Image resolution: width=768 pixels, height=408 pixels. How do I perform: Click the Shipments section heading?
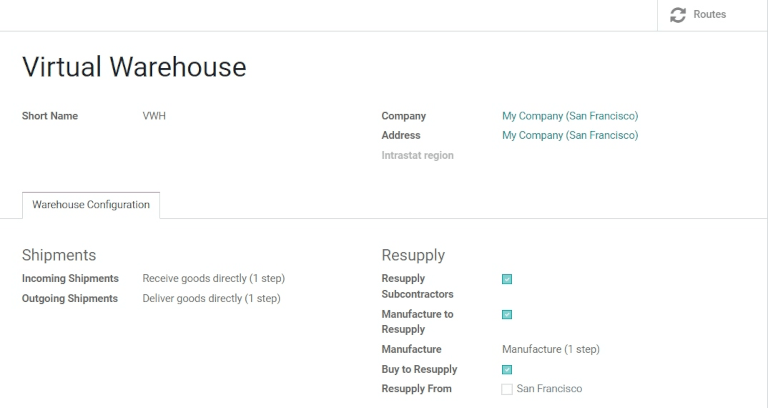click(59, 255)
